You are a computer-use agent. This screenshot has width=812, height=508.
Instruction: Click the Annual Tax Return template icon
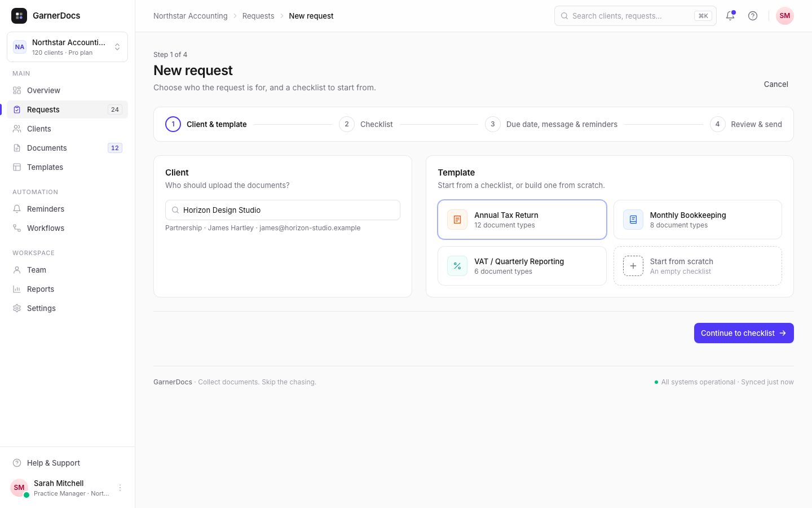tap(457, 220)
